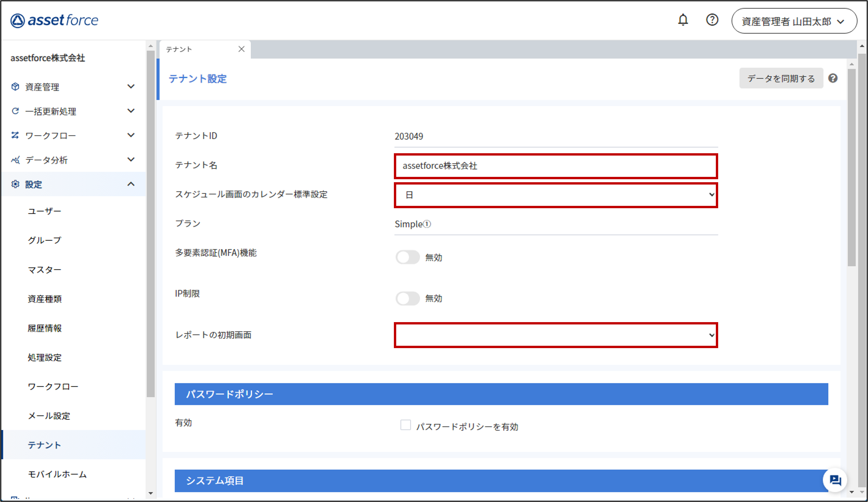
Task: Click the データ分析 chart icon
Action: pyautogui.click(x=15, y=160)
